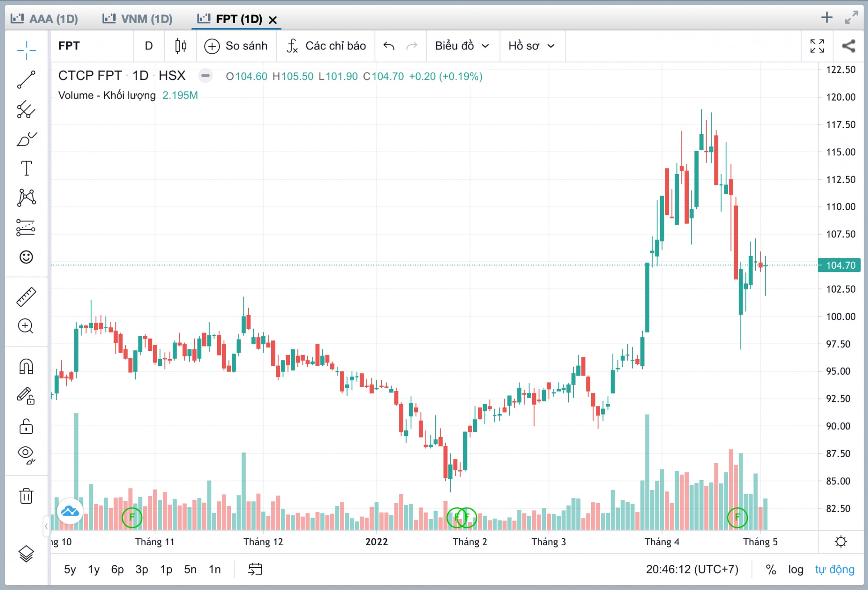Toggle log scale
Image resolution: width=868 pixels, height=590 pixels.
pyautogui.click(x=796, y=569)
